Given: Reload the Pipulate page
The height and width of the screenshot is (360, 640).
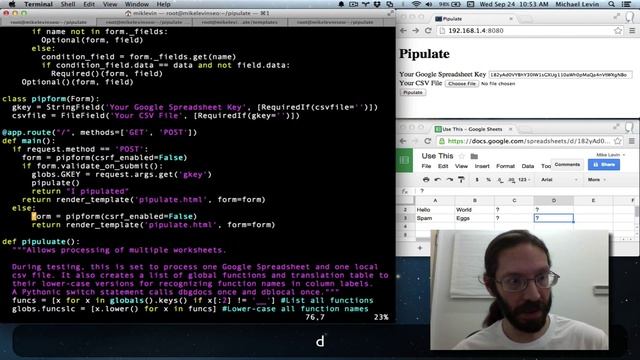Looking at the screenshot, I should pos(428,31).
